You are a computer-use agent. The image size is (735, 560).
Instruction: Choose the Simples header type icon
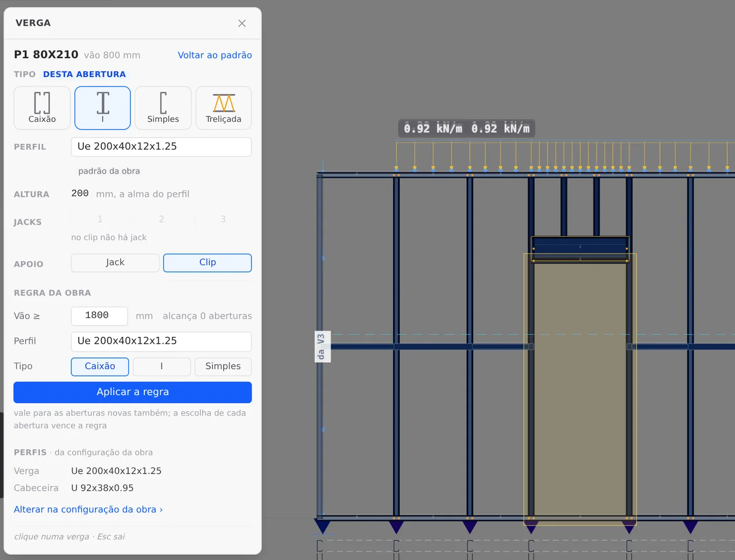coord(163,108)
